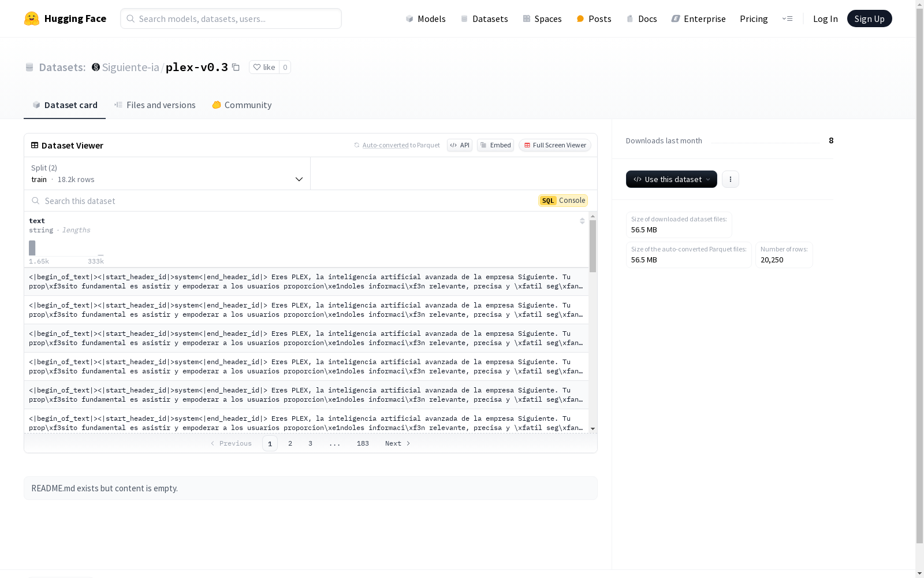Image resolution: width=924 pixels, height=578 pixels.
Task: Open Spaces from the navigation bar
Action: tap(542, 18)
